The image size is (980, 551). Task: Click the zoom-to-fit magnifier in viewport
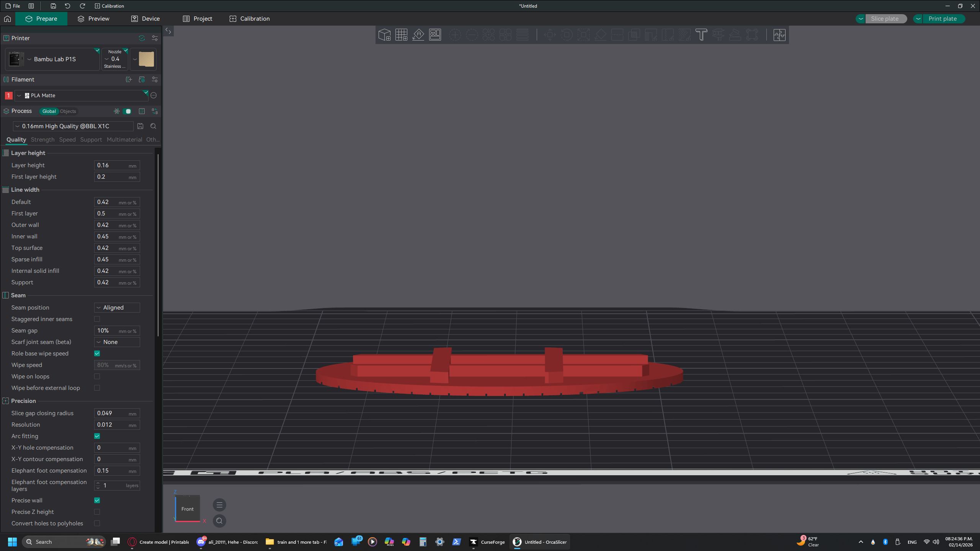[219, 521]
